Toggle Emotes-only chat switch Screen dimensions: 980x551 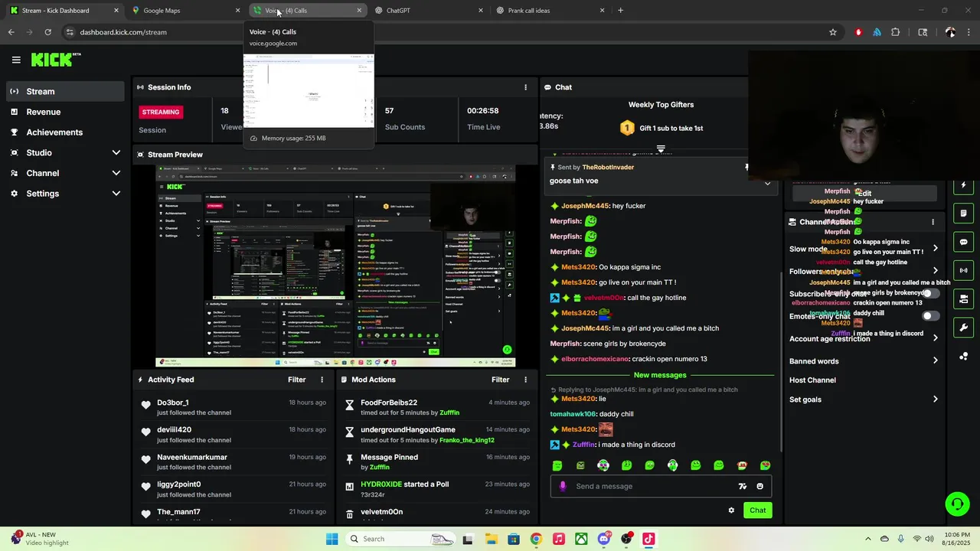click(930, 315)
